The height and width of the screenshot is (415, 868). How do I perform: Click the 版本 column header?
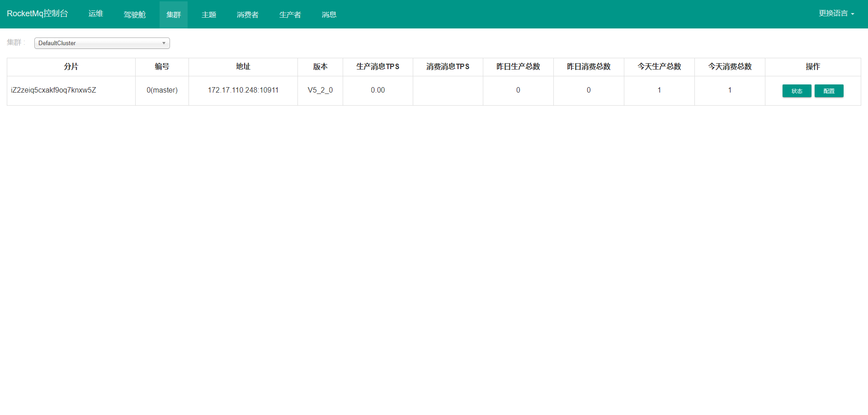point(320,67)
